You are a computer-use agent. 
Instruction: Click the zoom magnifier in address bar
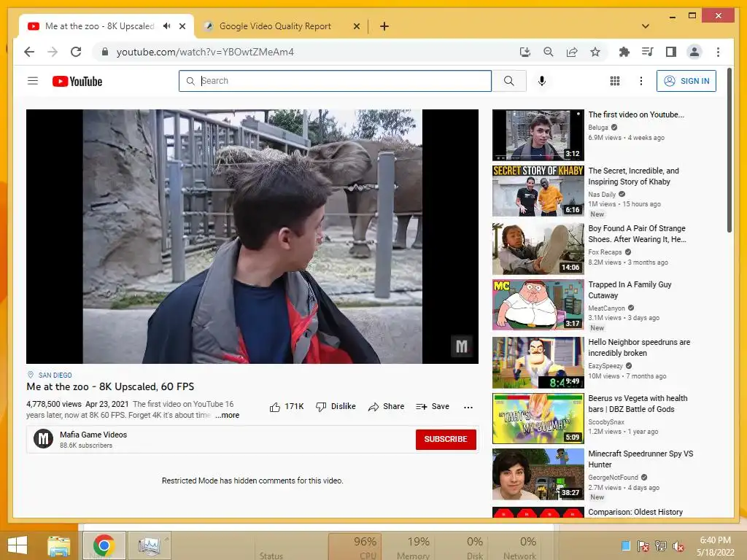(x=549, y=52)
